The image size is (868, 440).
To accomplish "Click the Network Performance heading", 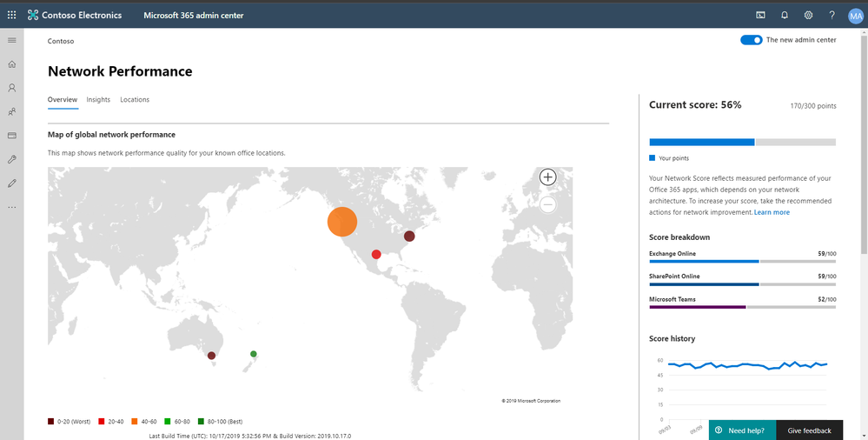I will pyautogui.click(x=120, y=71).
